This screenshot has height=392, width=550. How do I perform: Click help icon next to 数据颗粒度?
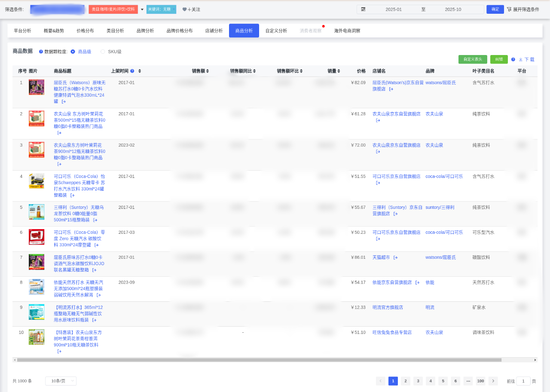point(41,52)
